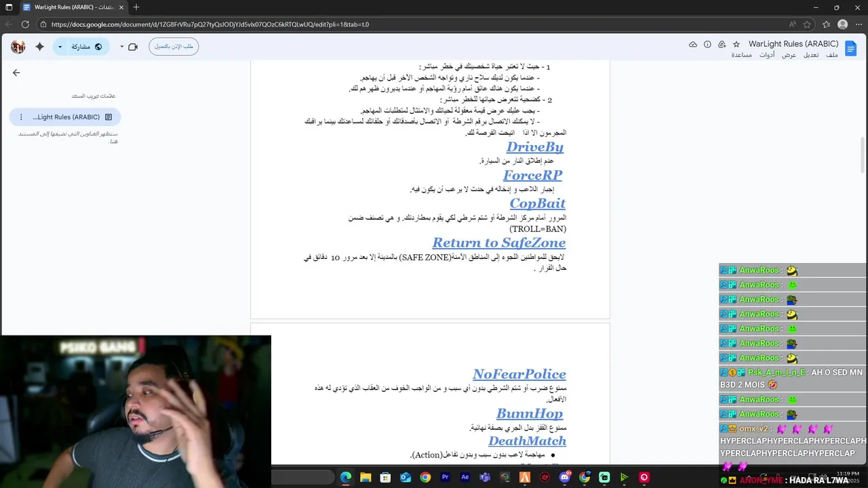Open the ملف (File) menu
This screenshot has height=488, width=868.
[x=831, y=55]
